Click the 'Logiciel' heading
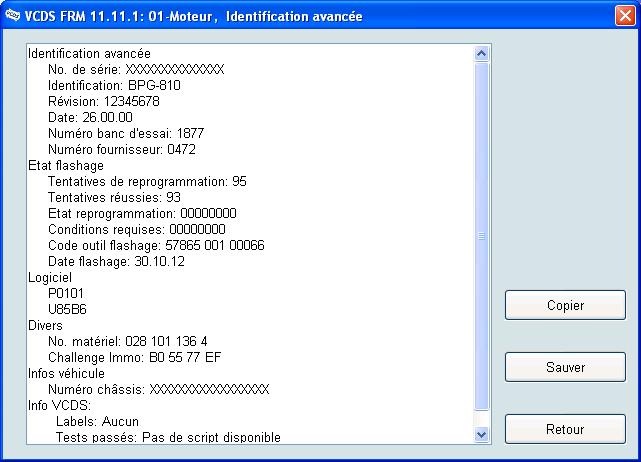The image size is (641, 462). pyautogui.click(x=50, y=278)
